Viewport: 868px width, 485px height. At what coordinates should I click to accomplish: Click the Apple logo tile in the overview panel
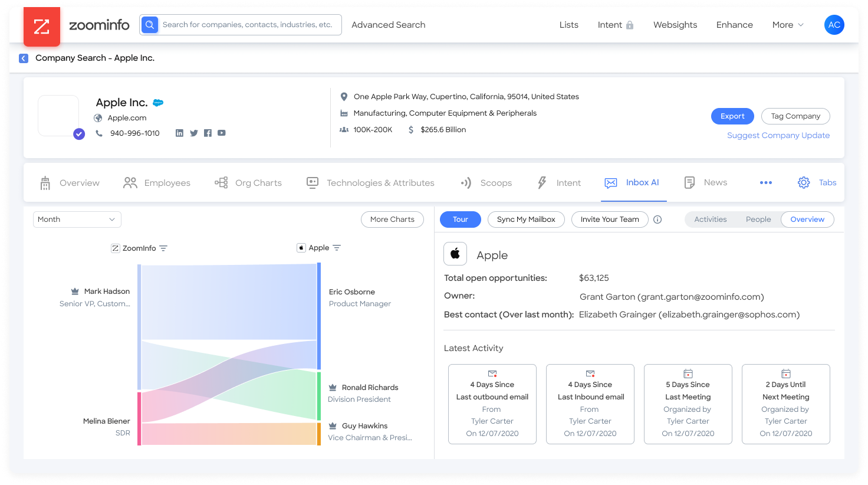tap(455, 254)
